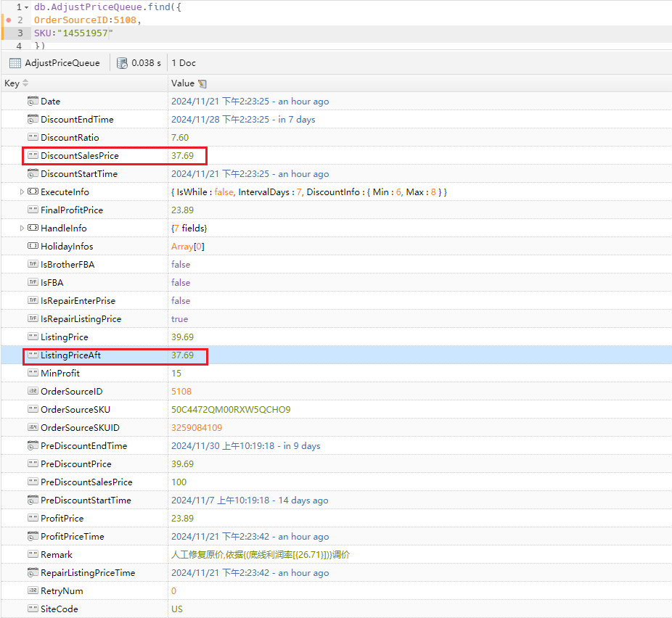Click the icon next to the Value header
This screenshot has height=618, width=672.
tap(202, 83)
